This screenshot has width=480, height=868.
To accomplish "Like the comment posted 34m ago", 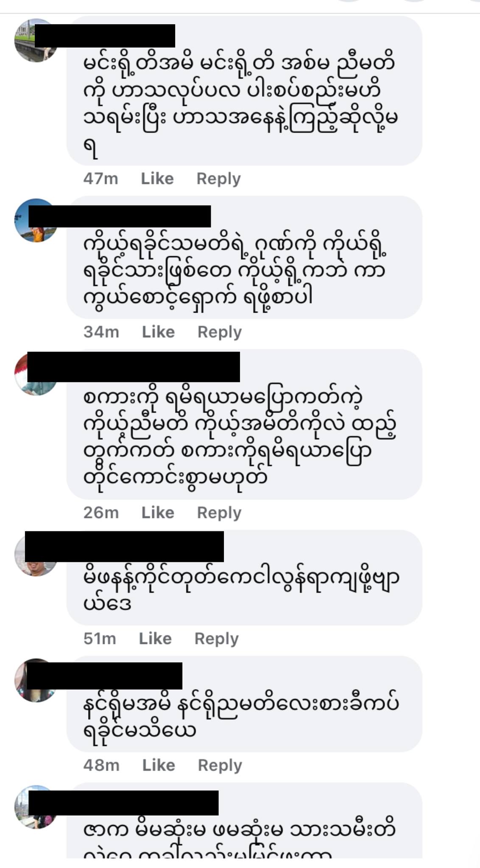I will (158, 332).
